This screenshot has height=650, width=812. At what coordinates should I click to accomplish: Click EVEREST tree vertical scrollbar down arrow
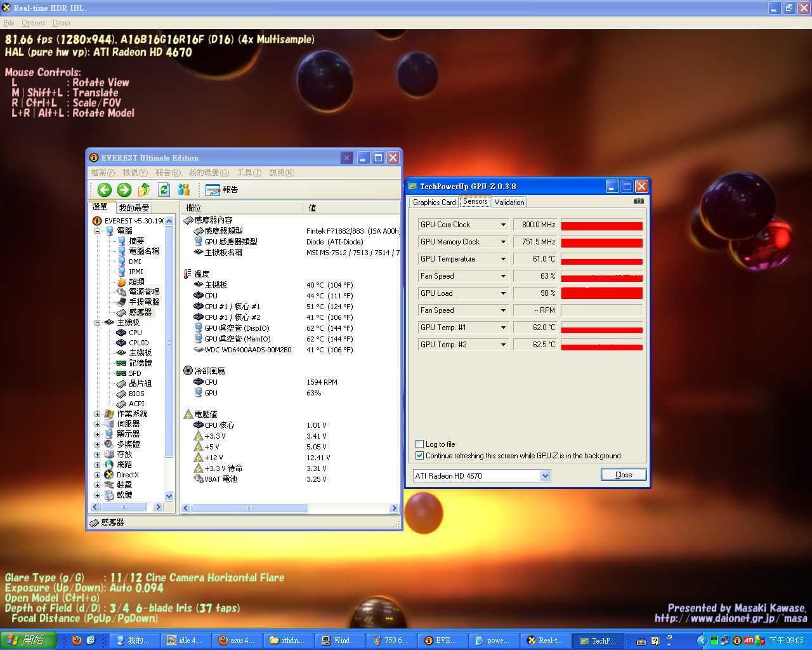tap(169, 496)
